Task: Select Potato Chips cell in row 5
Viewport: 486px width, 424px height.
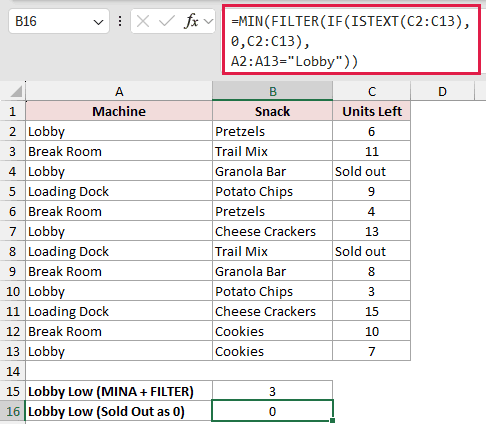Action: click(273, 191)
